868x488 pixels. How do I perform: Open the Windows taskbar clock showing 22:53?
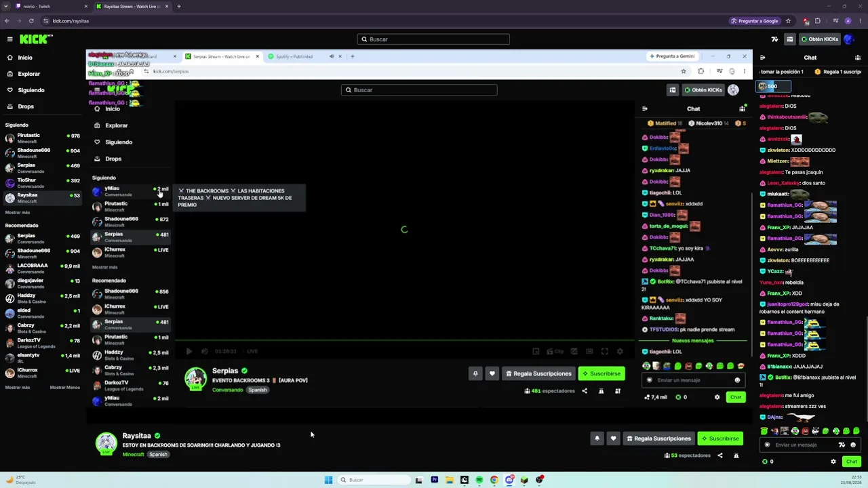(852, 480)
